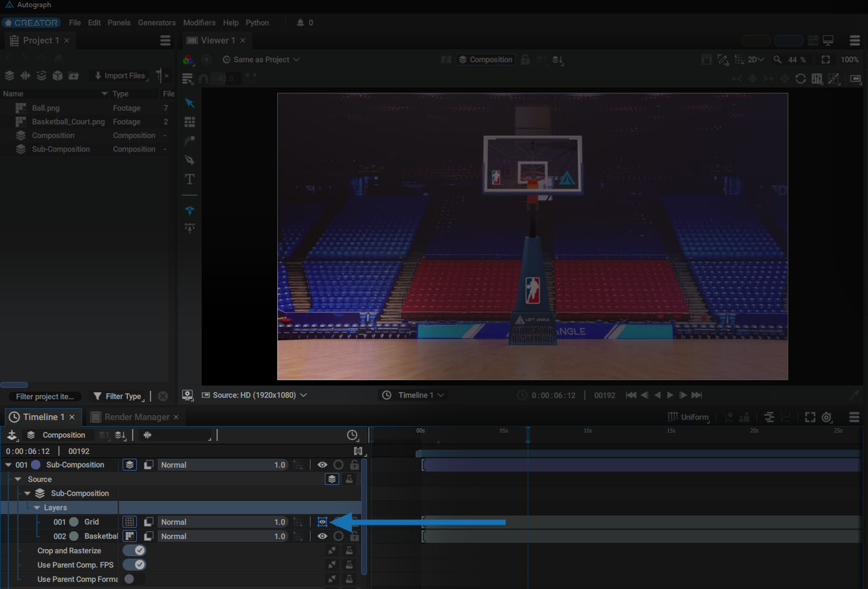868x589 pixels.
Task: Click Uniform button in Timeline header
Action: (689, 417)
